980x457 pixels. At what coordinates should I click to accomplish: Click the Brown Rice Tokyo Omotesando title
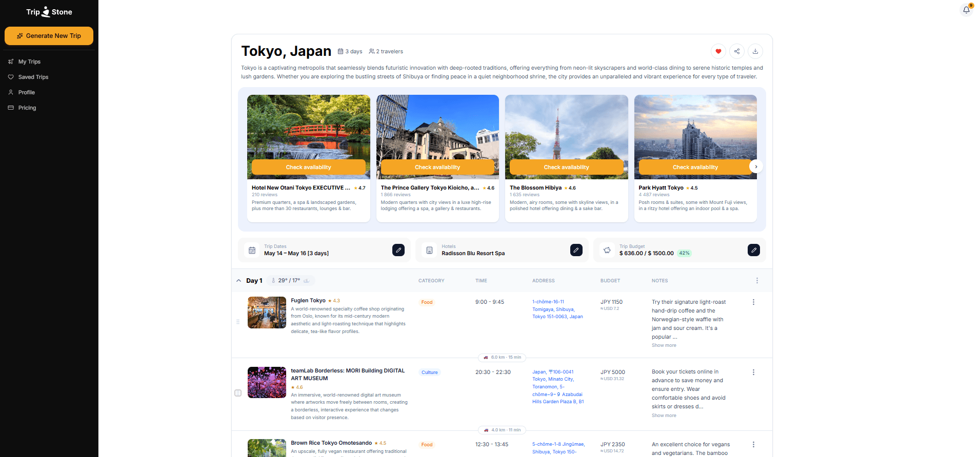[x=331, y=443]
